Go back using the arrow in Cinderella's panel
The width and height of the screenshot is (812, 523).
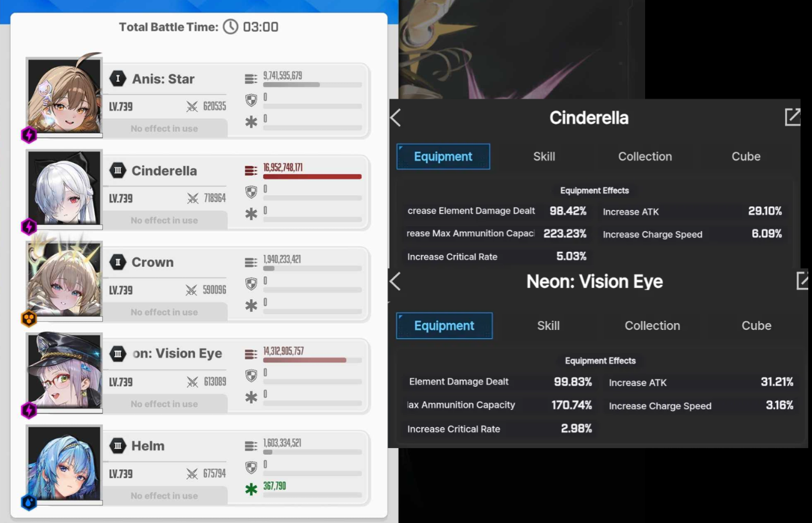[x=396, y=117]
